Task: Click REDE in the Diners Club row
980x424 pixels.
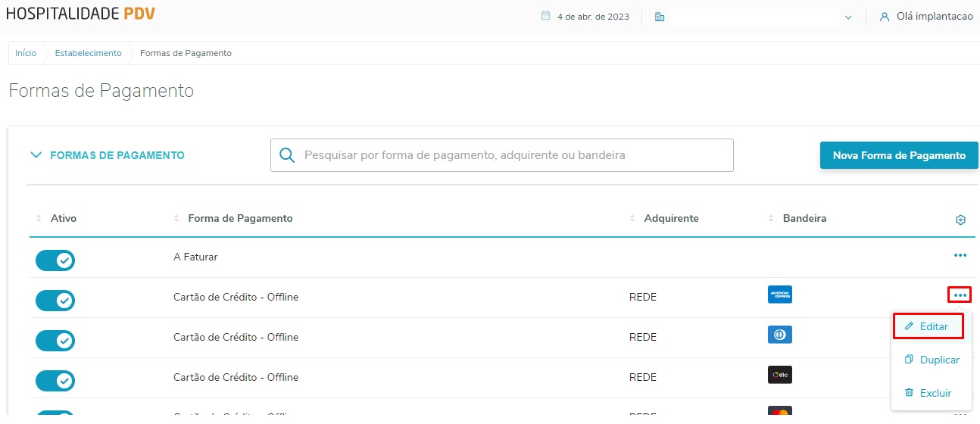Action: (x=643, y=337)
